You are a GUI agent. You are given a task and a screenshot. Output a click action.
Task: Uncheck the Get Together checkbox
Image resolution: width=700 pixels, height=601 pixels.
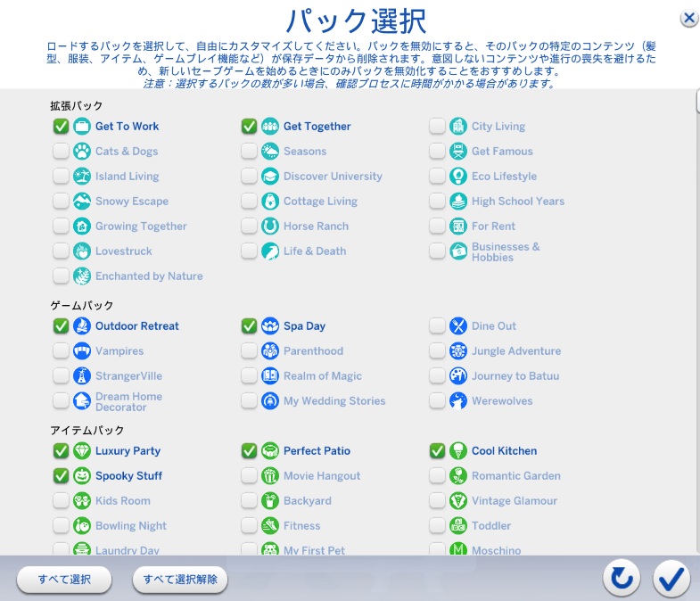[249, 127]
